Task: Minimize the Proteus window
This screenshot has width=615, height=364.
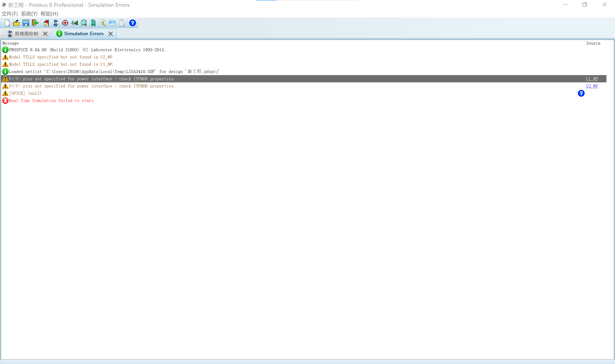Action: point(565,5)
